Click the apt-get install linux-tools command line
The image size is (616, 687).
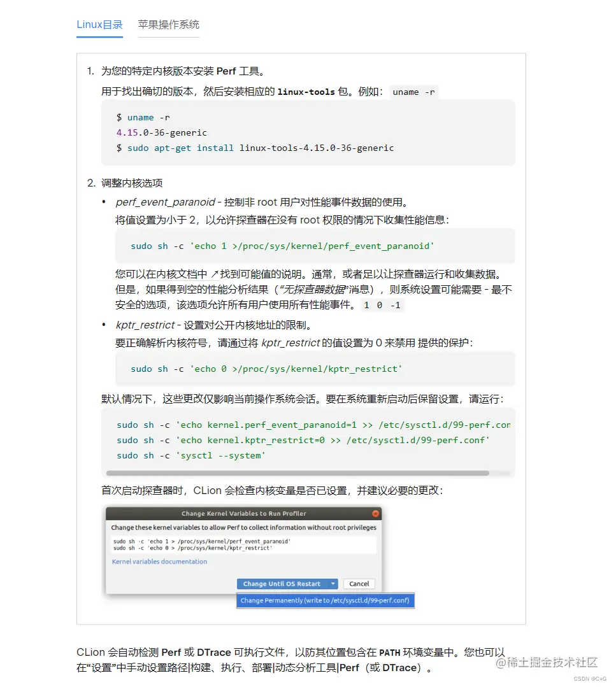click(x=255, y=148)
